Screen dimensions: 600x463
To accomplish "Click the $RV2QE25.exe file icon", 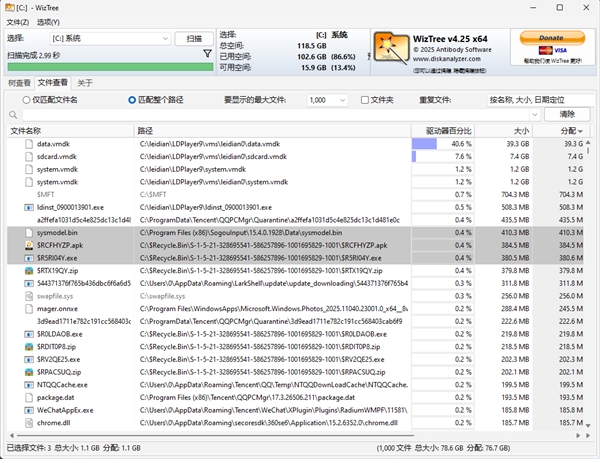I will point(29,359).
